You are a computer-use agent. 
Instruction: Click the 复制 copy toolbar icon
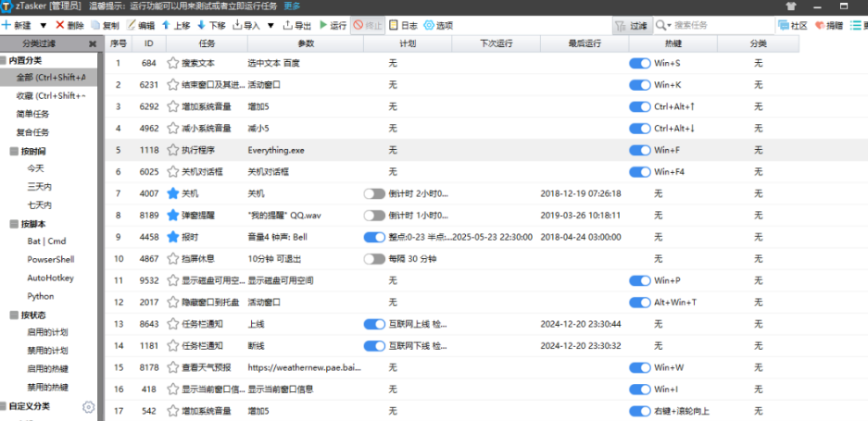pos(94,26)
